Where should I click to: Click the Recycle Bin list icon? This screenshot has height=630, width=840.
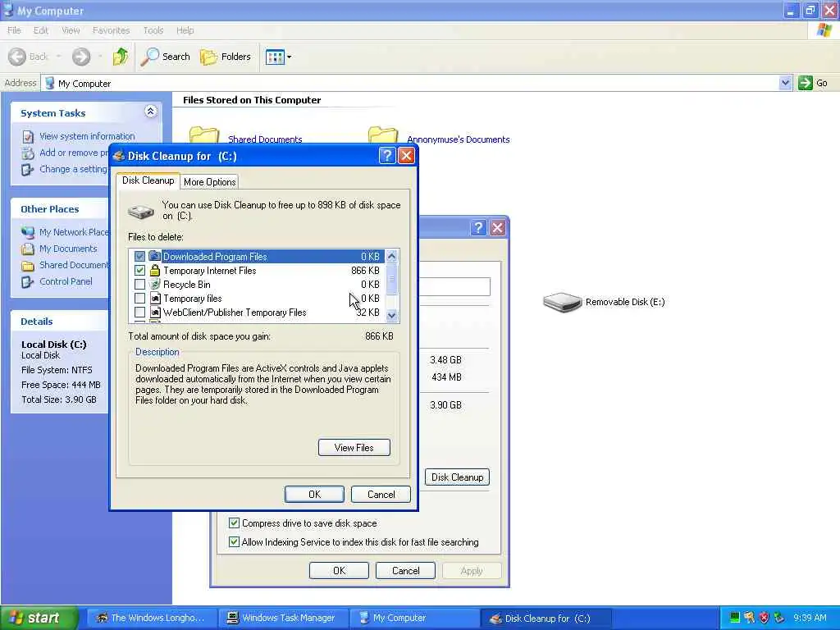[155, 285]
